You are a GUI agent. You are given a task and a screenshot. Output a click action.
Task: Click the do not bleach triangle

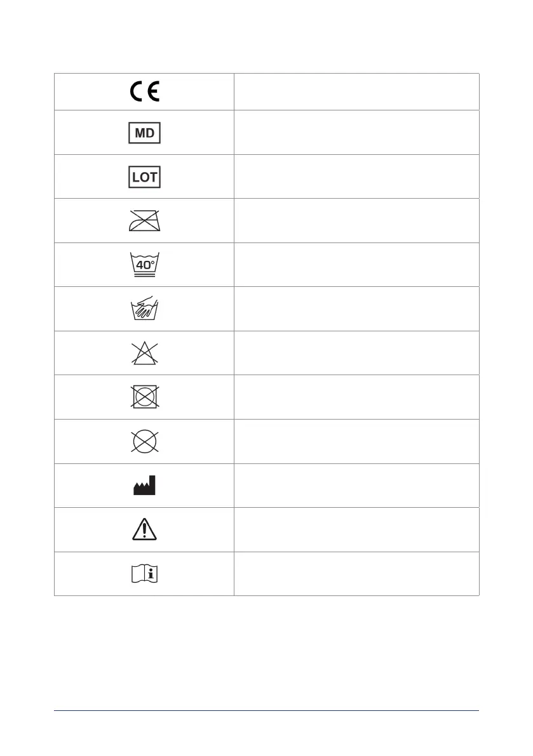[x=144, y=353]
